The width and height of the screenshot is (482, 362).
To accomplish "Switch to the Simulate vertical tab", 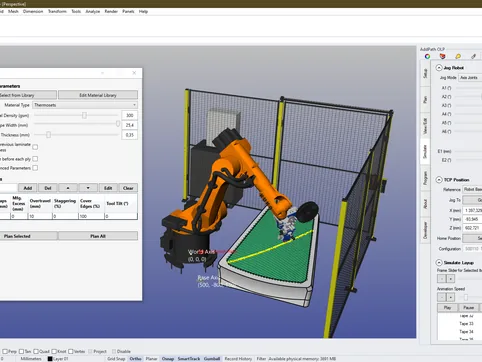I will click(425, 152).
